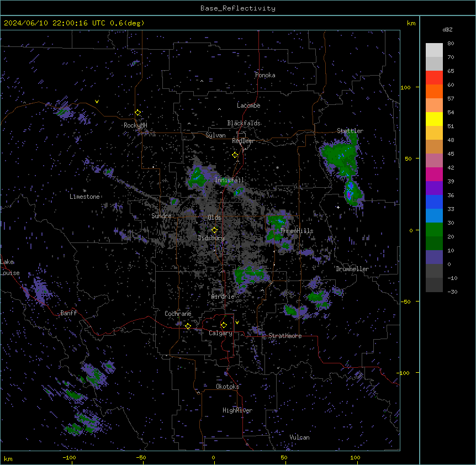Click the Banff label

[x=68, y=313]
